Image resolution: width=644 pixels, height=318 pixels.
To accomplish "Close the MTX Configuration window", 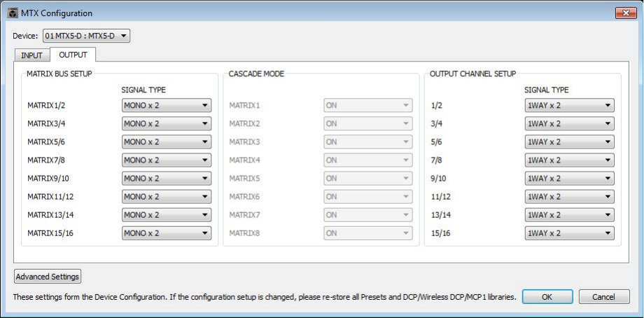I will click(x=626, y=13).
